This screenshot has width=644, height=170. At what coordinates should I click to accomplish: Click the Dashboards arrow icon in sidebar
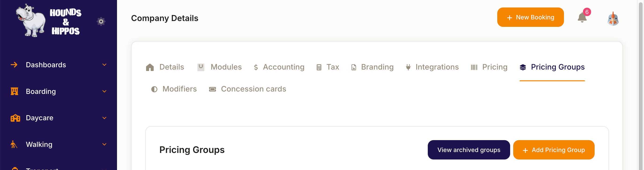[x=14, y=65]
